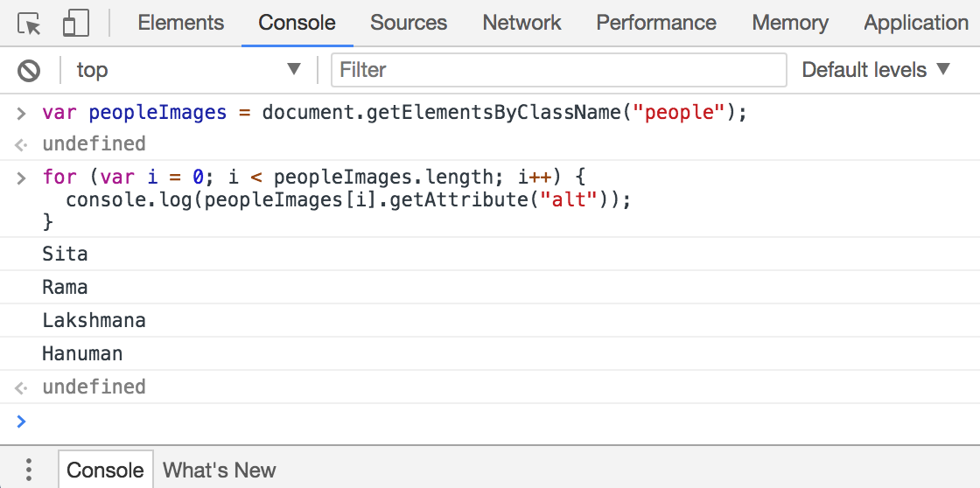Viewport: 980px width, 488px height.
Task: Select the What's New drawer tab
Action: coord(220,470)
